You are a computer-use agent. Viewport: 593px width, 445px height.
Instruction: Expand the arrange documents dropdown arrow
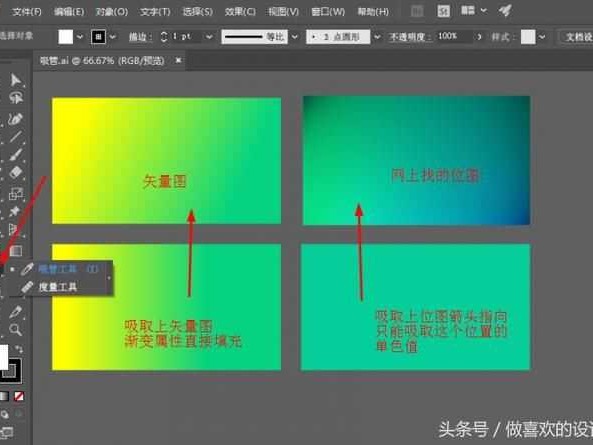click(484, 11)
